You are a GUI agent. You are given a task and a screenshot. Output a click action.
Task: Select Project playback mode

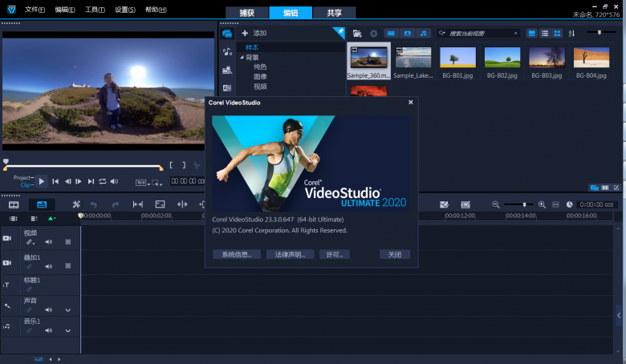tap(22, 178)
